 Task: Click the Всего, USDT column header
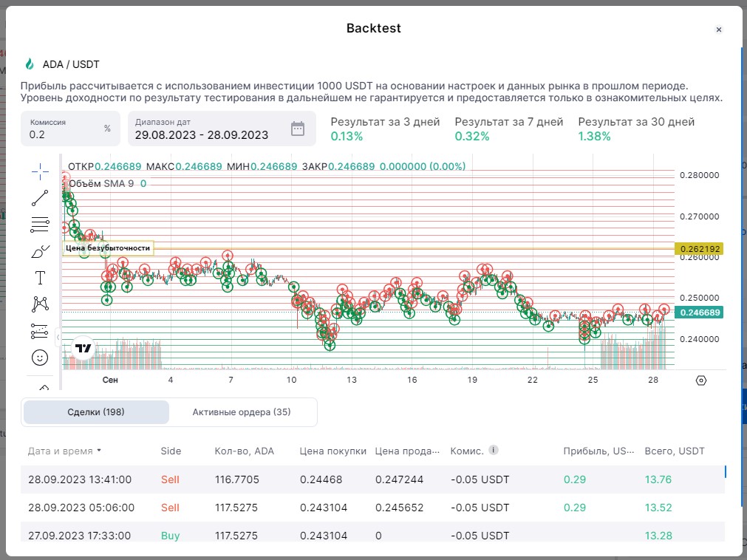point(675,451)
